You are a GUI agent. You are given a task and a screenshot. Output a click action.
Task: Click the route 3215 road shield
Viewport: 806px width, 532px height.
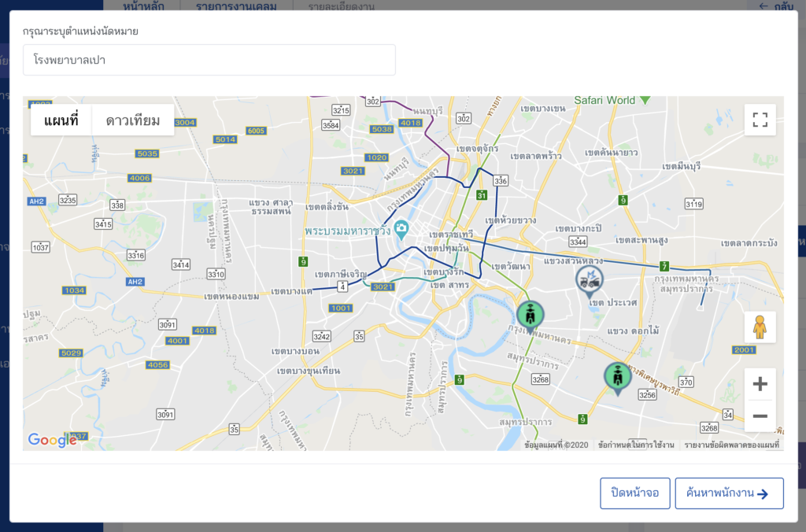pyautogui.click(x=341, y=110)
